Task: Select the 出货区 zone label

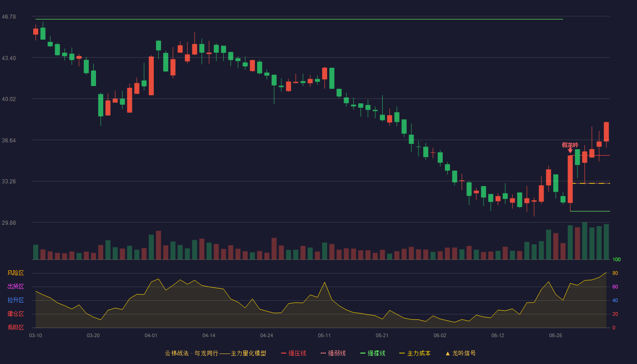Action: (15, 287)
